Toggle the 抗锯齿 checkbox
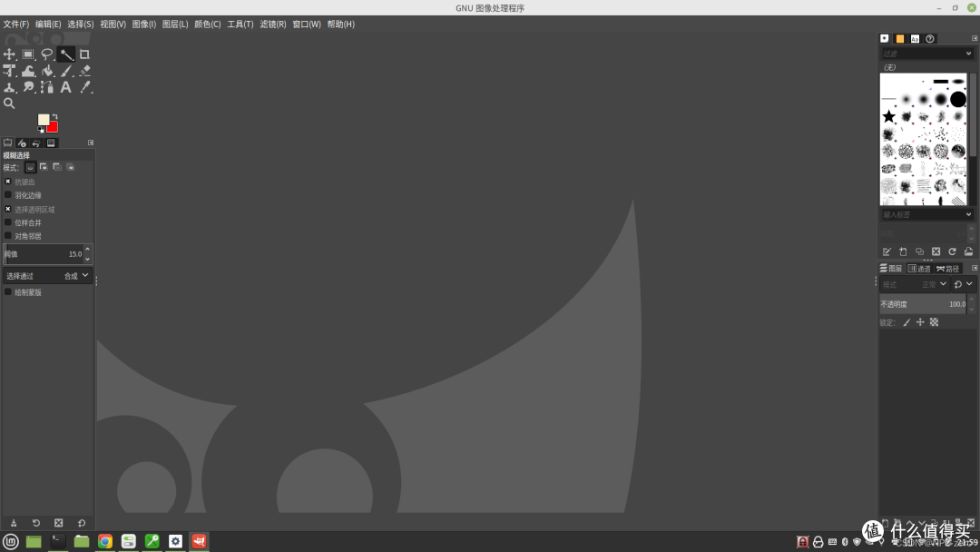The image size is (980, 552). pyautogui.click(x=8, y=182)
